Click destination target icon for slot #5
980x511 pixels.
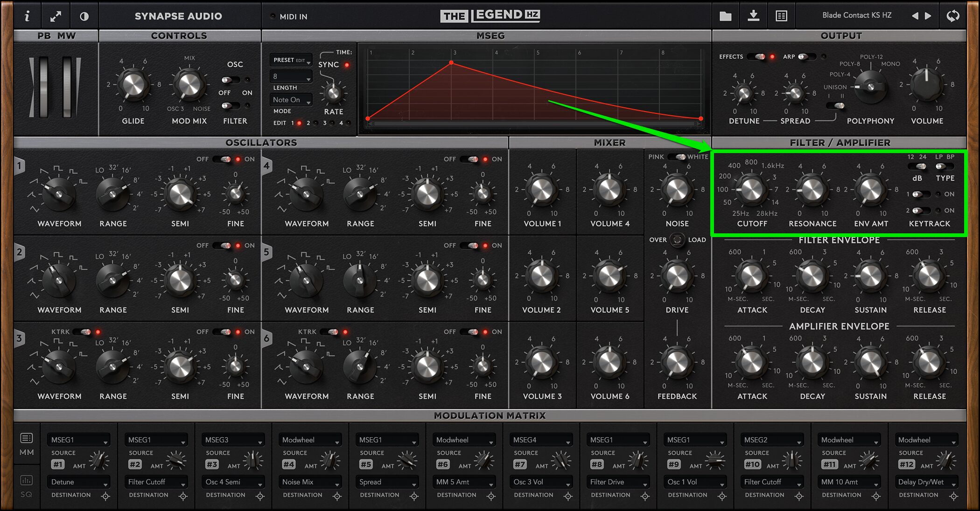click(414, 496)
